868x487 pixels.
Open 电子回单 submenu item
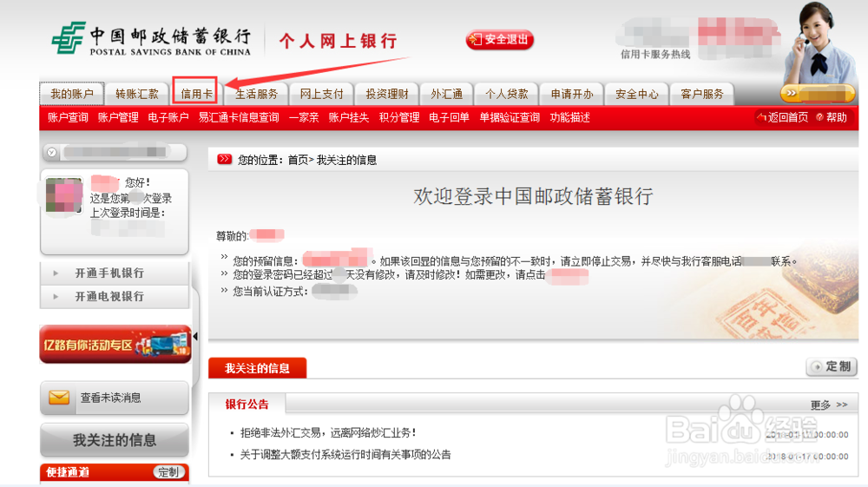pyautogui.click(x=449, y=117)
